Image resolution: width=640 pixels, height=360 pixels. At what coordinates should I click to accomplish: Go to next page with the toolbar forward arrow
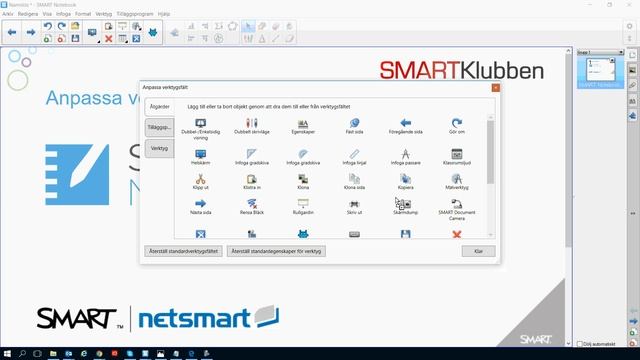coord(31,32)
